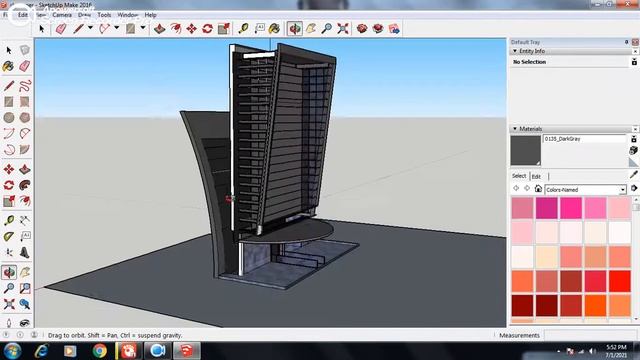Activate the Look Around eye tool
The width and height of the screenshot is (640, 360).
click(x=25, y=323)
